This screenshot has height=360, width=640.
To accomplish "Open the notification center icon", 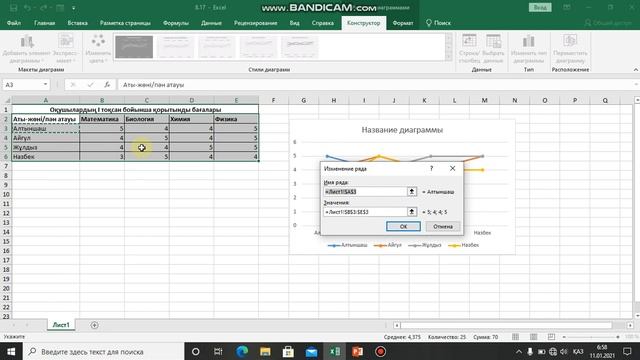I will 627,351.
